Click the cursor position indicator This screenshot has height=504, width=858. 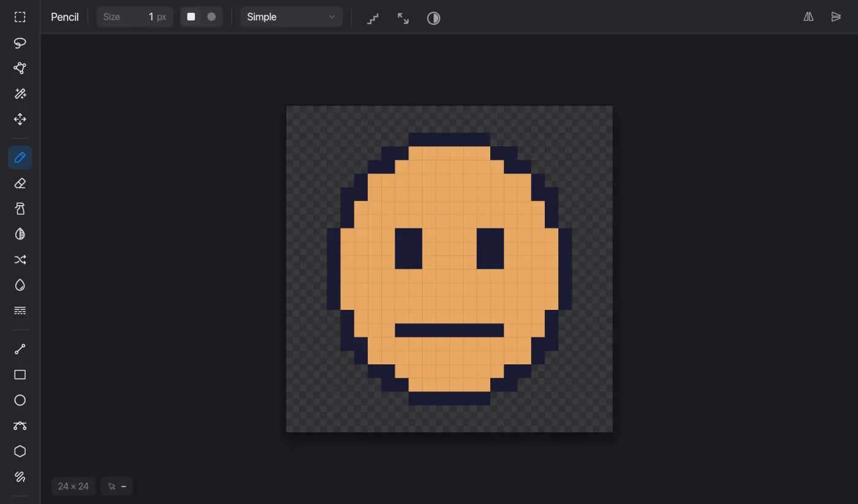(116, 486)
